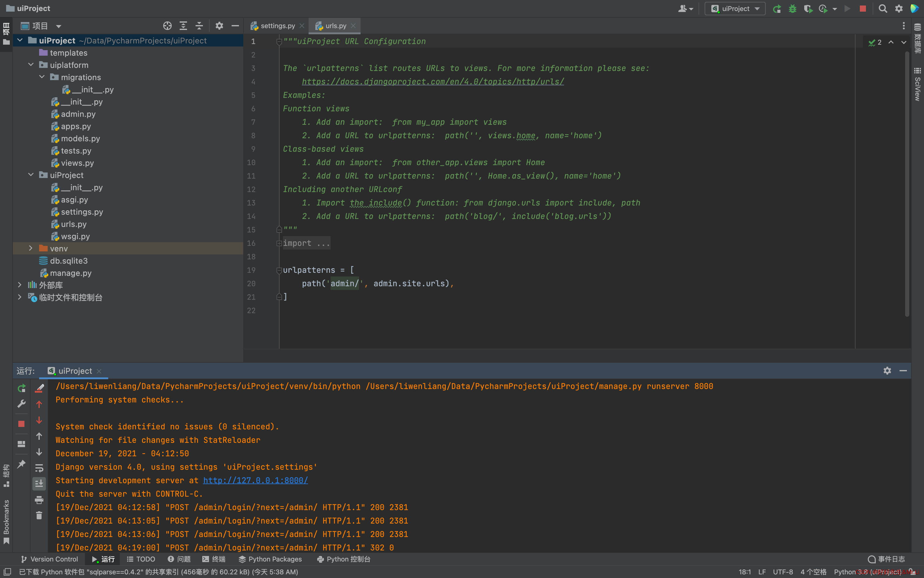The width and height of the screenshot is (924, 578).
Task: Select opened file in project tree
Action: [x=167, y=26]
